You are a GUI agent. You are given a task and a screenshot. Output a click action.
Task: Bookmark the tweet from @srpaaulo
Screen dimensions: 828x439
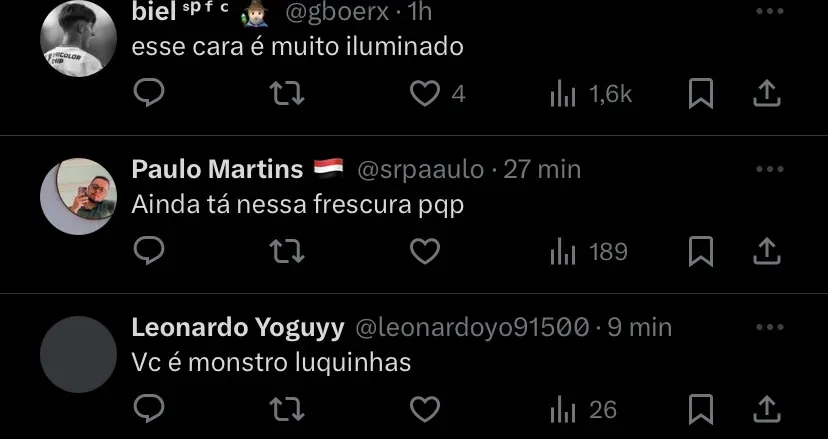[x=701, y=251]
